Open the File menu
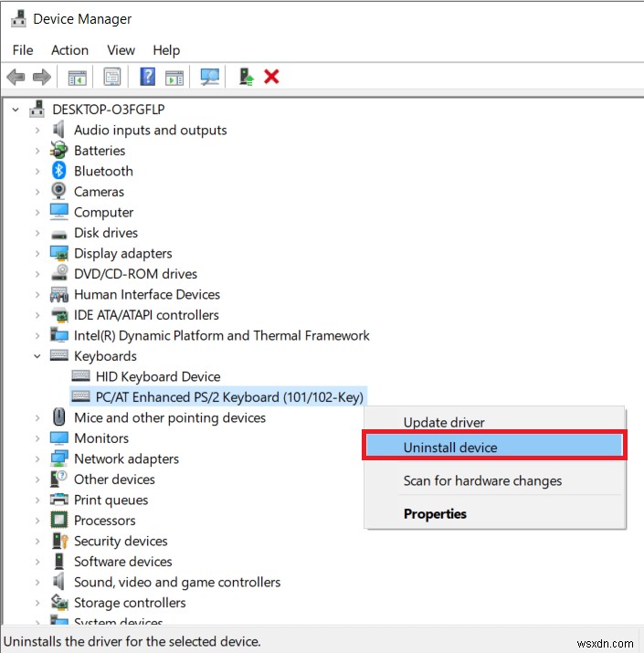 point(23,50)
